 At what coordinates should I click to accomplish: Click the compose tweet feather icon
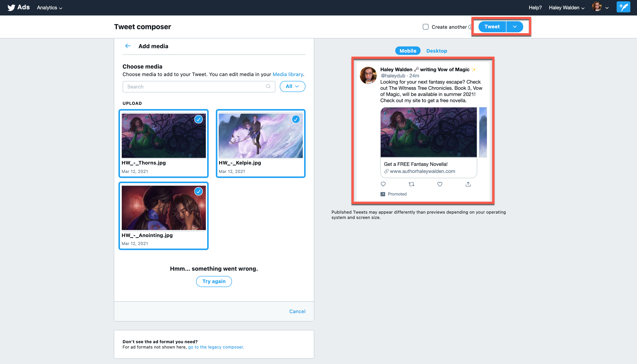(623, 7)
